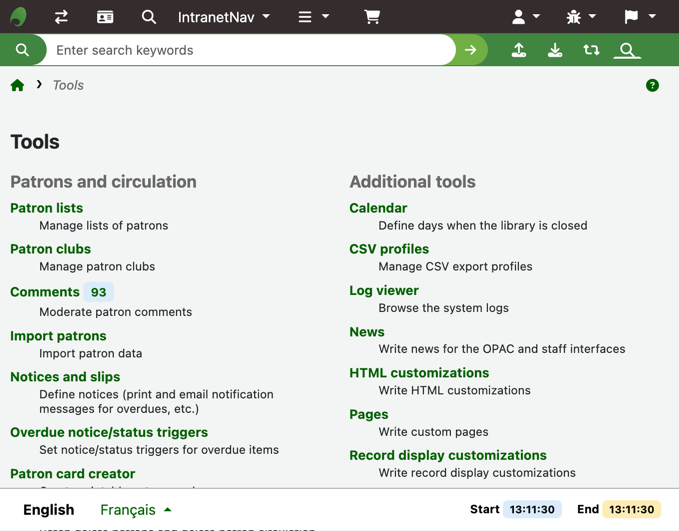Click the check-in download icon in search bar

tap(555, 50)
